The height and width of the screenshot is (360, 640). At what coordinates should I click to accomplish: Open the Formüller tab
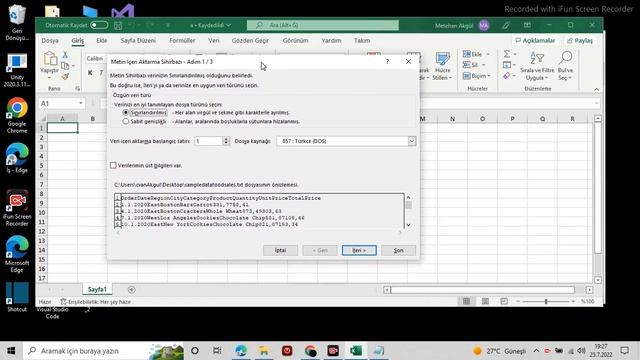coord(182,40)
